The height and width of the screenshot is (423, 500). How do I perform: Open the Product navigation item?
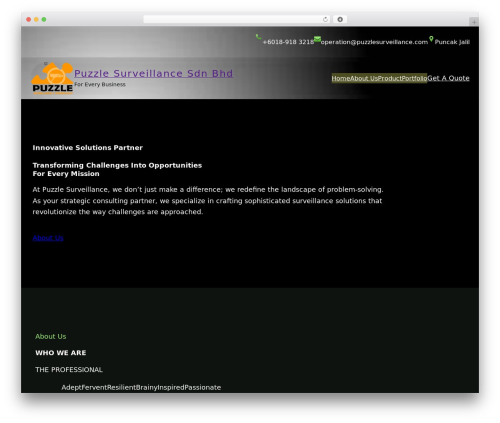click(x=390, y=78)
